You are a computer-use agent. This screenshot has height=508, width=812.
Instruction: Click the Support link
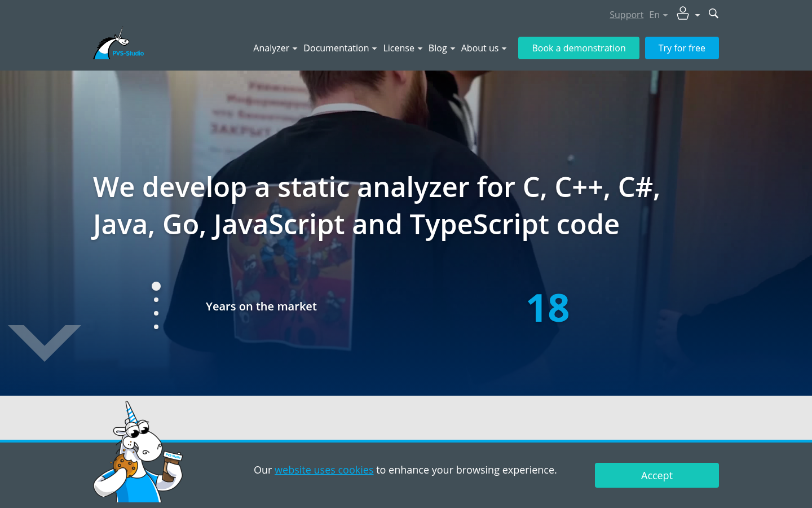click(626, 15)
